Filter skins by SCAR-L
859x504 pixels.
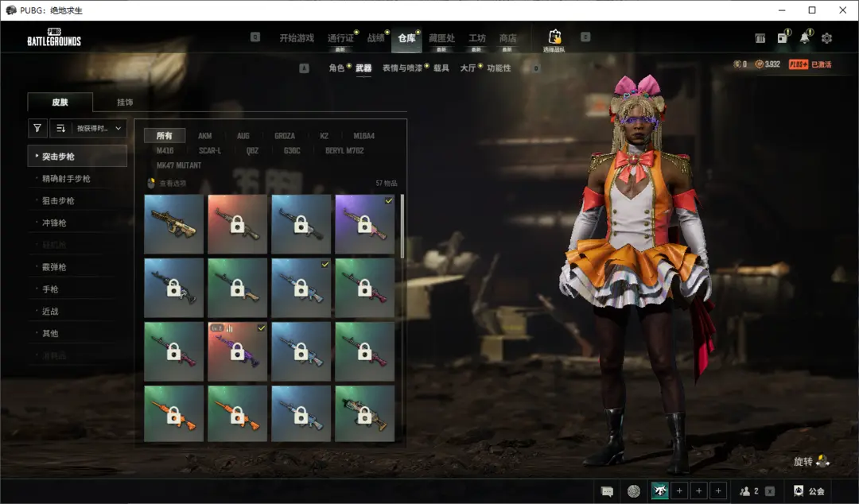tap(210, 150)
